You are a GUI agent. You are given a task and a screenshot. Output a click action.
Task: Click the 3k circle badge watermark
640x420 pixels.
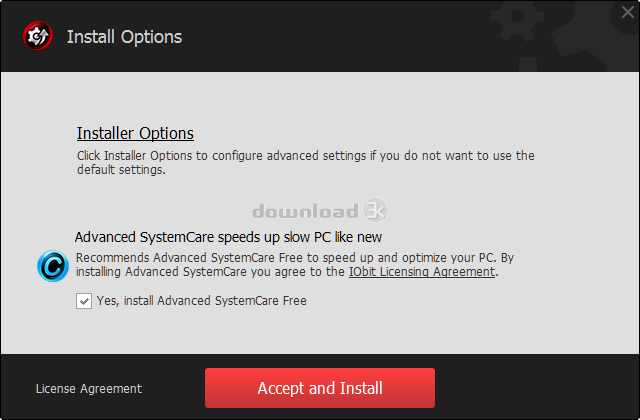tap(375, 210)
